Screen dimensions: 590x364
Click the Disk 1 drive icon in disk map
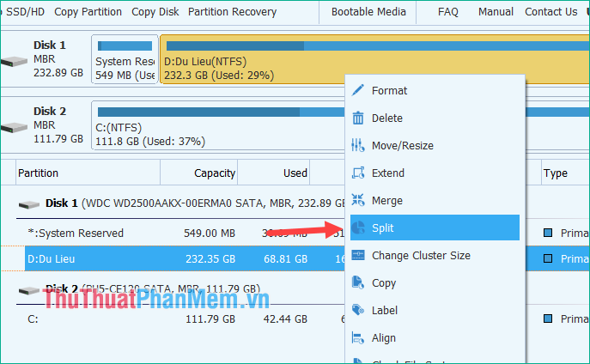[14, 61]
